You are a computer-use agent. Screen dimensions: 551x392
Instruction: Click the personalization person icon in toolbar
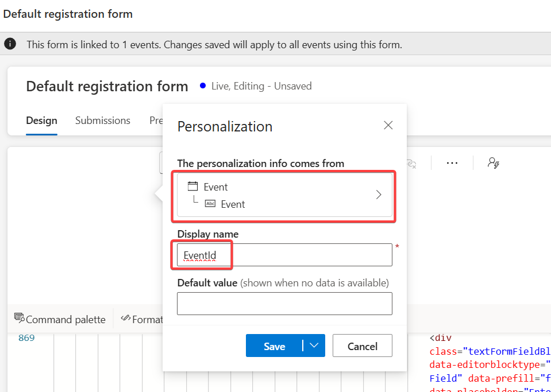tap(493, 163)
